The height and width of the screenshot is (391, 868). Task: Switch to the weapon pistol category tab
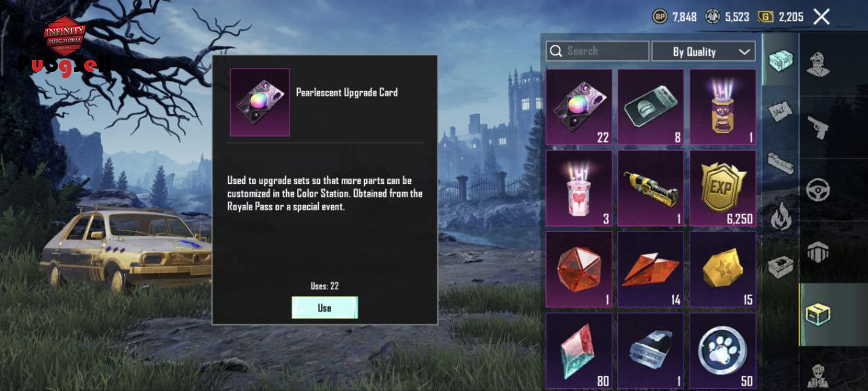818,127
